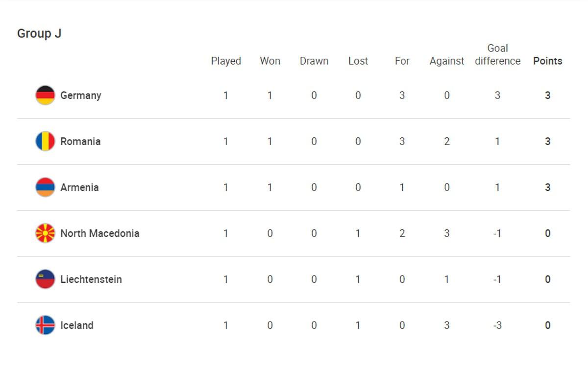Open the Iceland team name
The image size is (588, 373).
tap(76, 325)
